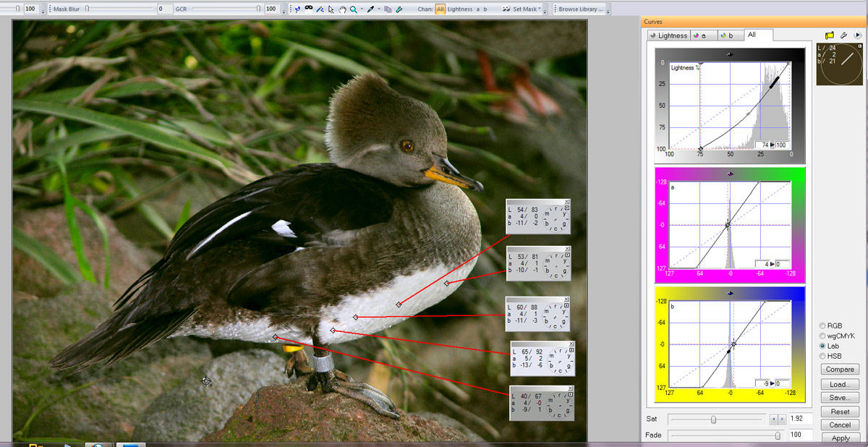Switch to the All curves tab

(759, 35)
